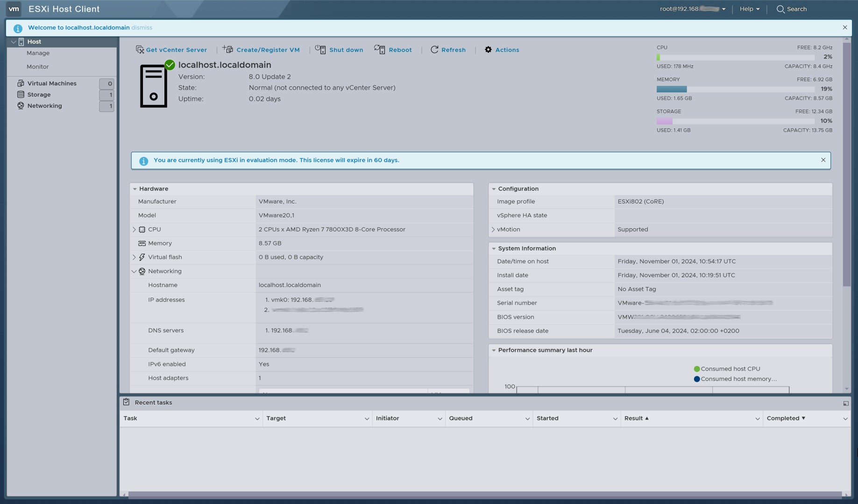858x504 pixels.
Task: Sort by the Completed column header
Action: (x=786, y=419)
